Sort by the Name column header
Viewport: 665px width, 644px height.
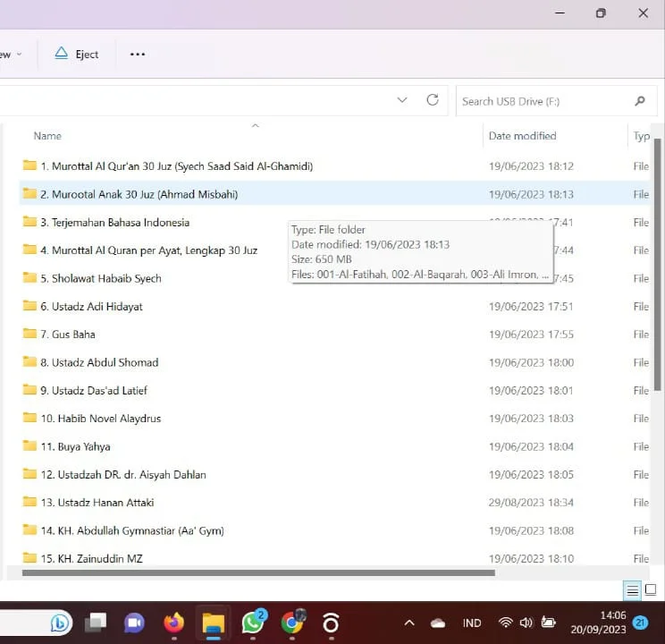point(47,136)
